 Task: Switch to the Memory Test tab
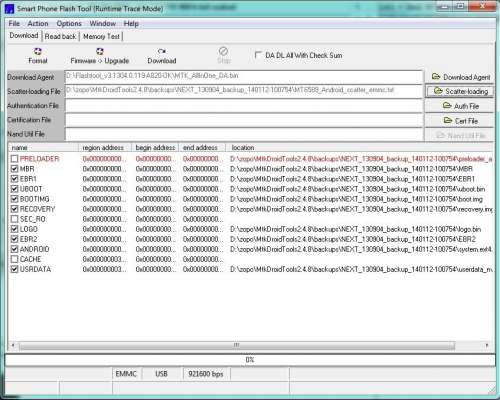(101, 36)
